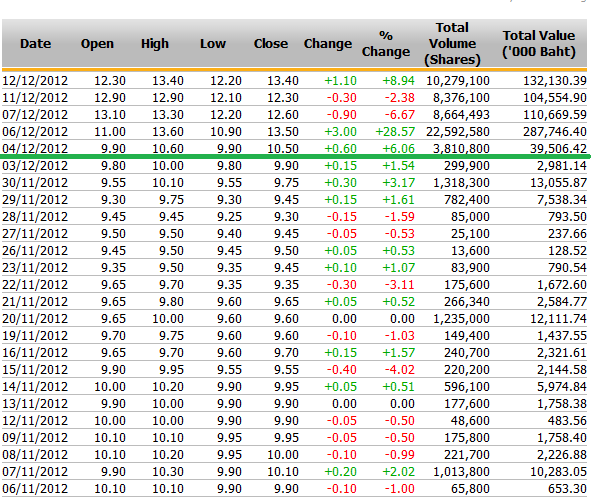Select the 04/12/2012 row date
This screenshot has height=497, width=591.
tap(35, 148)
